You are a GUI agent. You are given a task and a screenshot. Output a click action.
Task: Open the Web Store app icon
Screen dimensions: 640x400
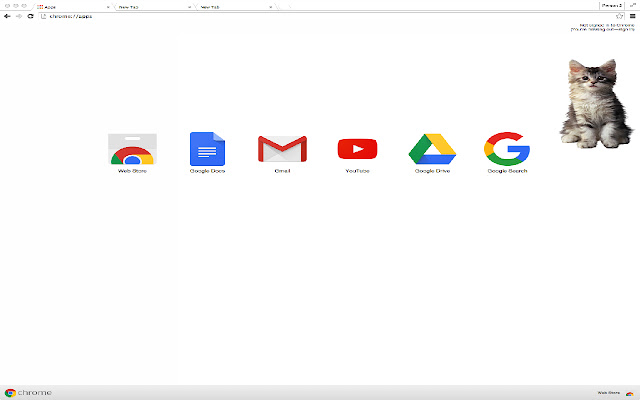132,149
